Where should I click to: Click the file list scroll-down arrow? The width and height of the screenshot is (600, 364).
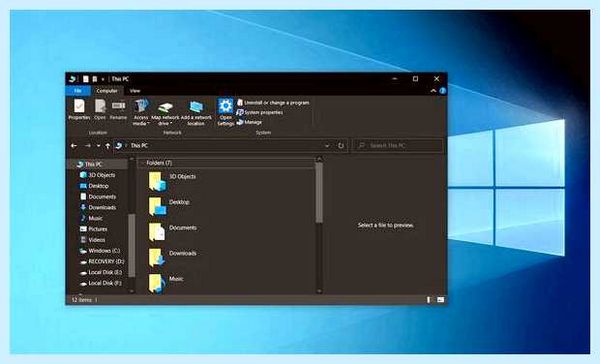click(319, 291)
